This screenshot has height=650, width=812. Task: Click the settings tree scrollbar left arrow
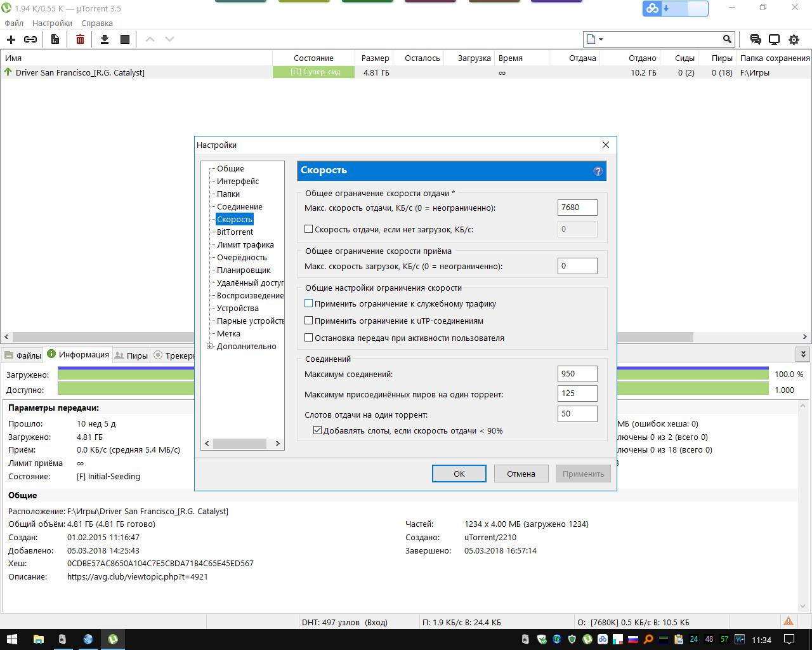pos(207,443)
